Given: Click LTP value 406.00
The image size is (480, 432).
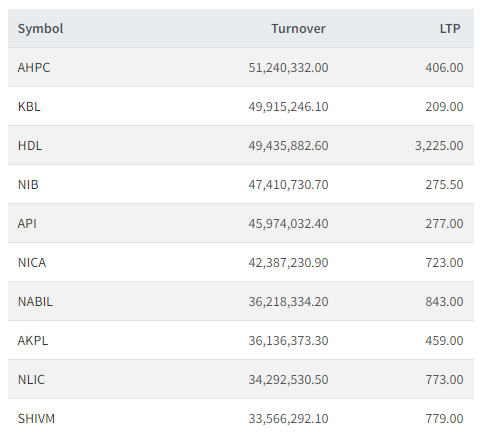Looking at the screenshot, I should click(444, 68).
